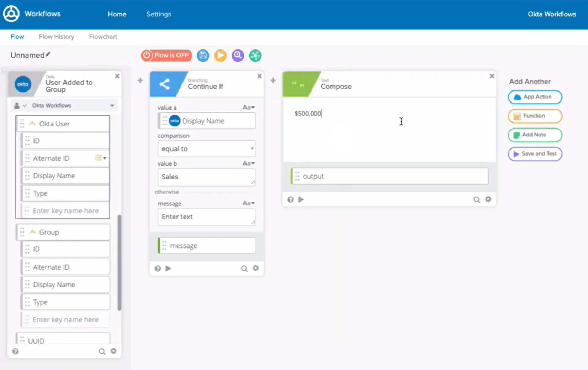Click the Workflows brand text
Image resolution: width=588 pixels, height=370 pixels.
coord(42,14)
